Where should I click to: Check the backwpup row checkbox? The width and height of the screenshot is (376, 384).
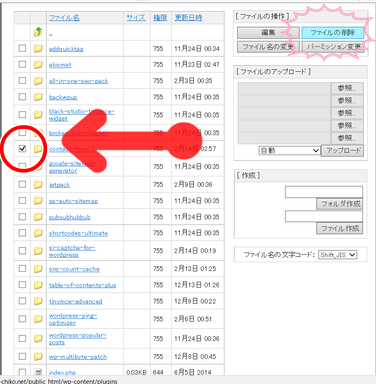tap(22, 97)
